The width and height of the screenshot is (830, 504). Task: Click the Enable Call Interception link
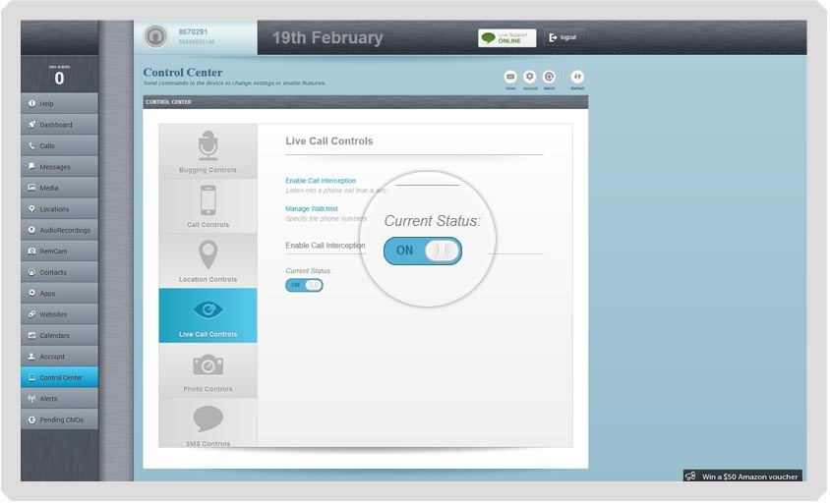click(321, 181)
